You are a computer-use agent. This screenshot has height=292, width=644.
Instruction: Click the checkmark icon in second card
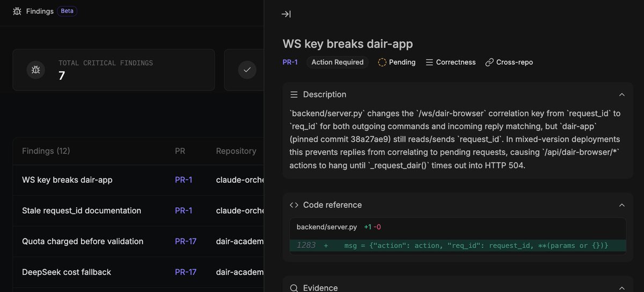point(247,70)
